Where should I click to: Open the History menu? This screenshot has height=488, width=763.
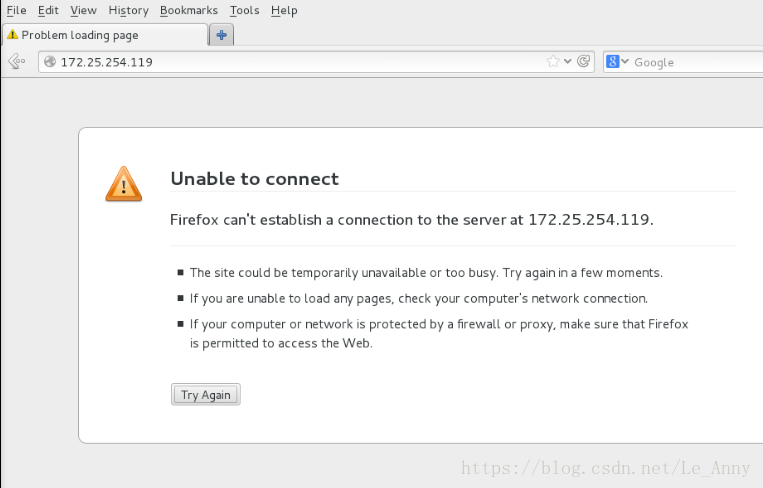(128, 10)
